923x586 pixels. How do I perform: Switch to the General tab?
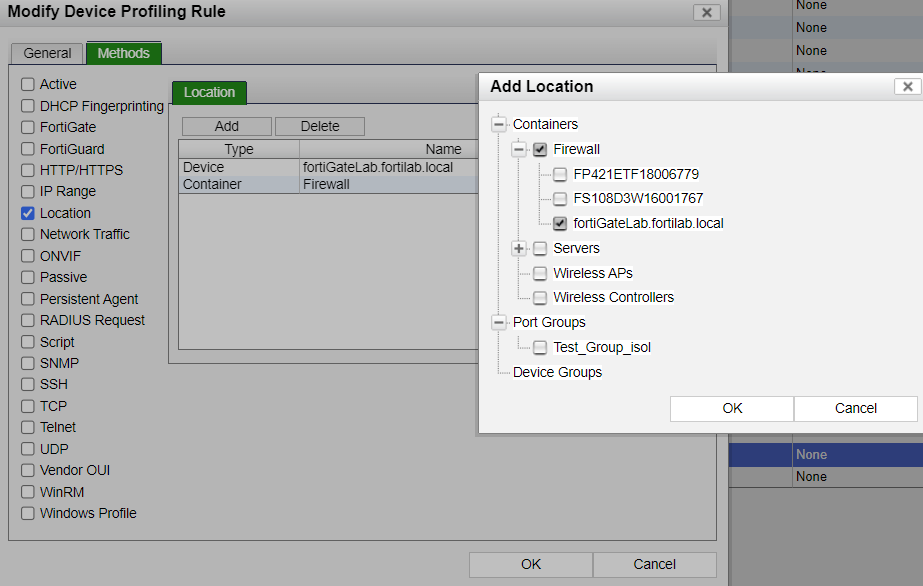pos(48,53)
